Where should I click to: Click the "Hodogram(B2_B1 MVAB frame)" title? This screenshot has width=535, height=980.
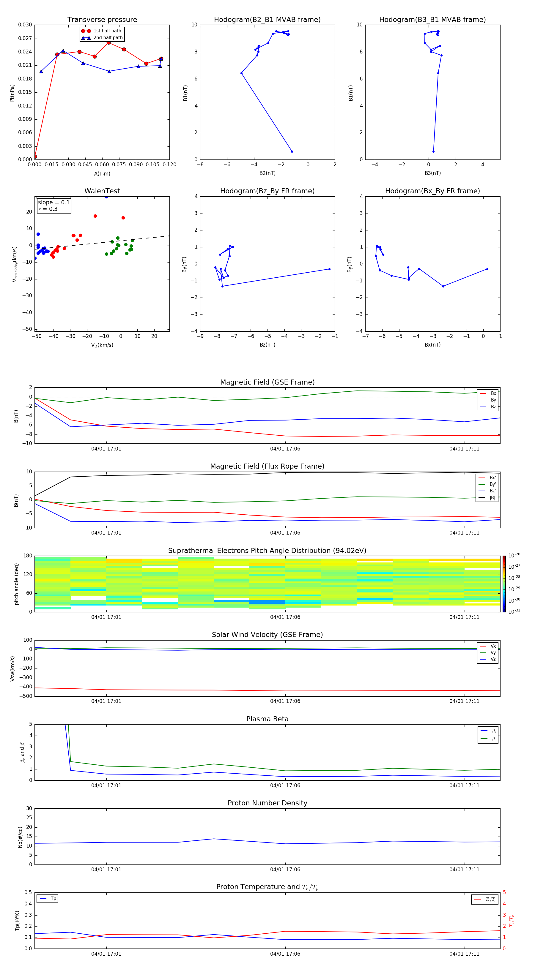click(267, 20)
